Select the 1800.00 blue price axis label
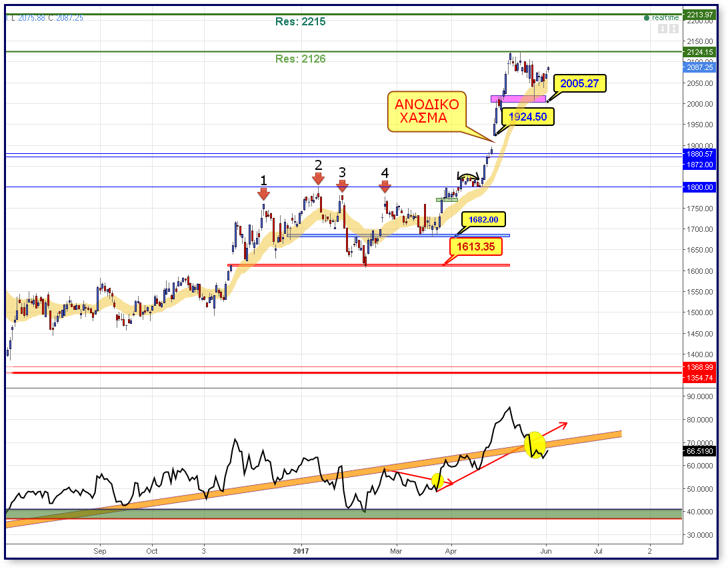The image size is (728, 569). (700, 187)
